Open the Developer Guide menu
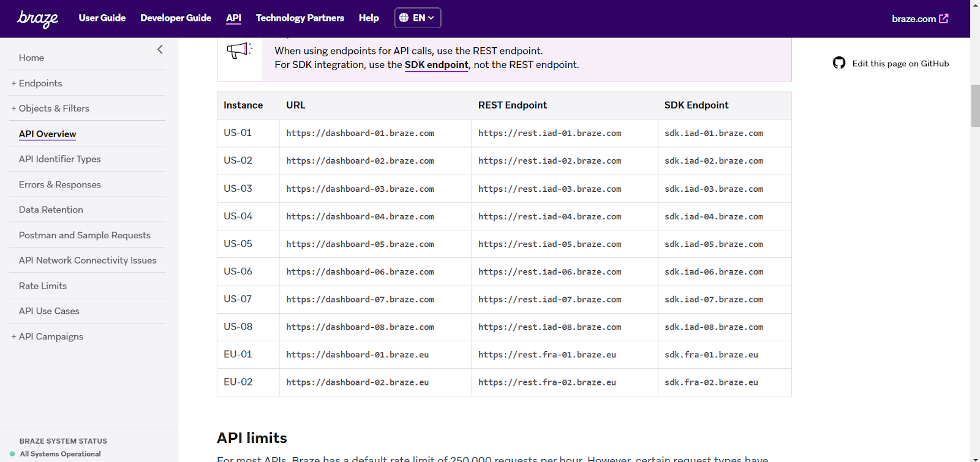 tap(176, 18)
